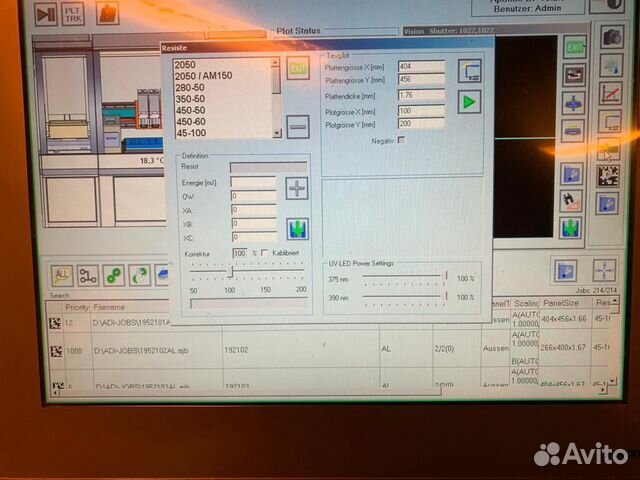Click the Korrektur slider handle
640x480 pixels.
(x=231, y=271)
